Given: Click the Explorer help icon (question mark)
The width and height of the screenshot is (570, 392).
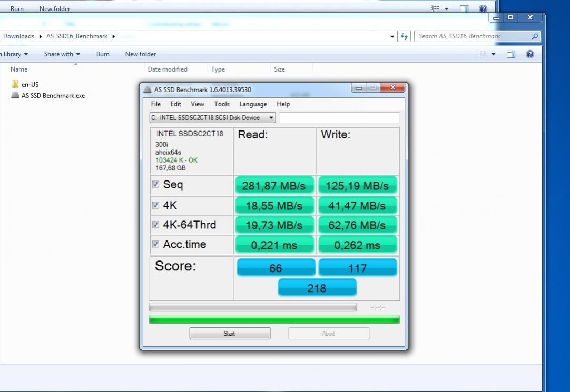Looking at the screenshot, I should [529, 54].
